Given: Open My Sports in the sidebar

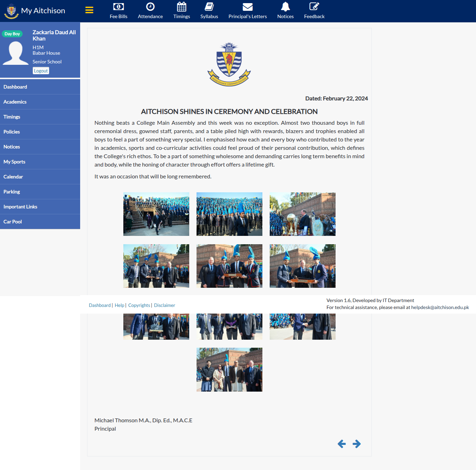Looking at the screenshot, I should point(40,162).
